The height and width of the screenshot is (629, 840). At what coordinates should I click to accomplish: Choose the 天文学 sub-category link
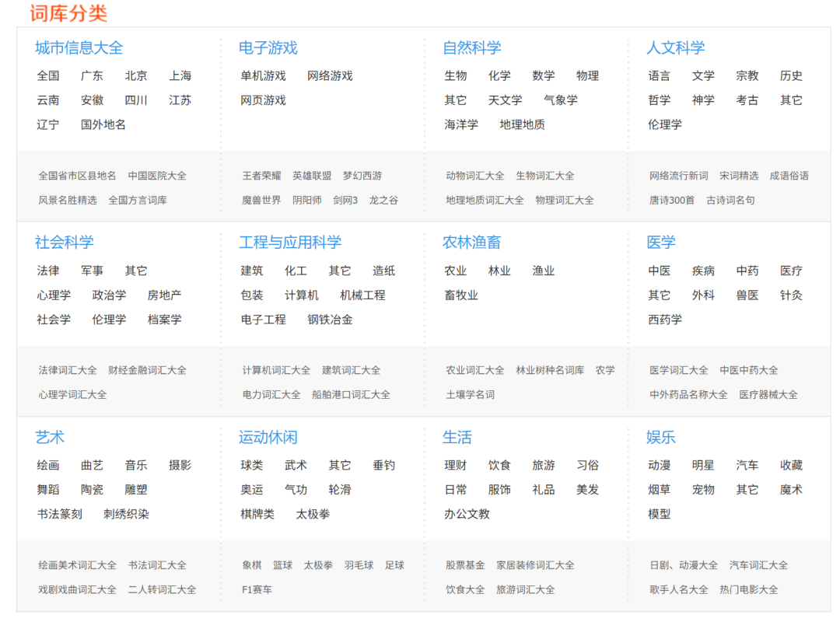[x=505, y=100]
